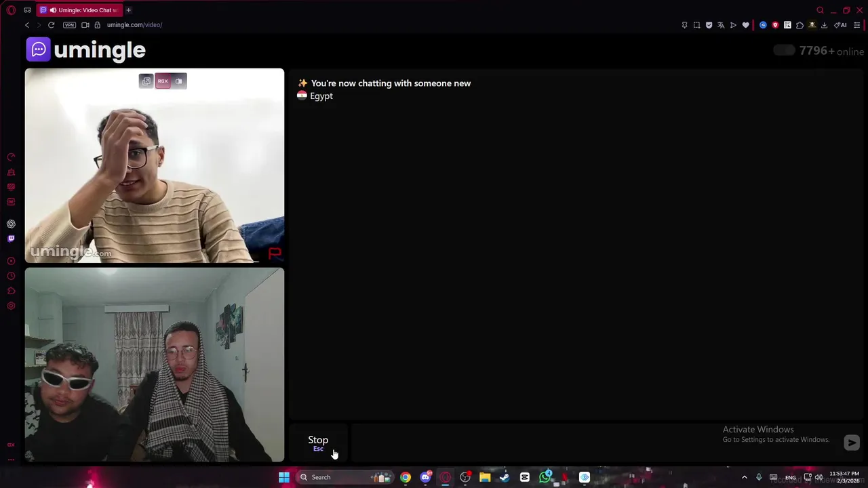Screen dimensions: 868x488
Task: Click the Umingle logo
Action: [86, 49]
